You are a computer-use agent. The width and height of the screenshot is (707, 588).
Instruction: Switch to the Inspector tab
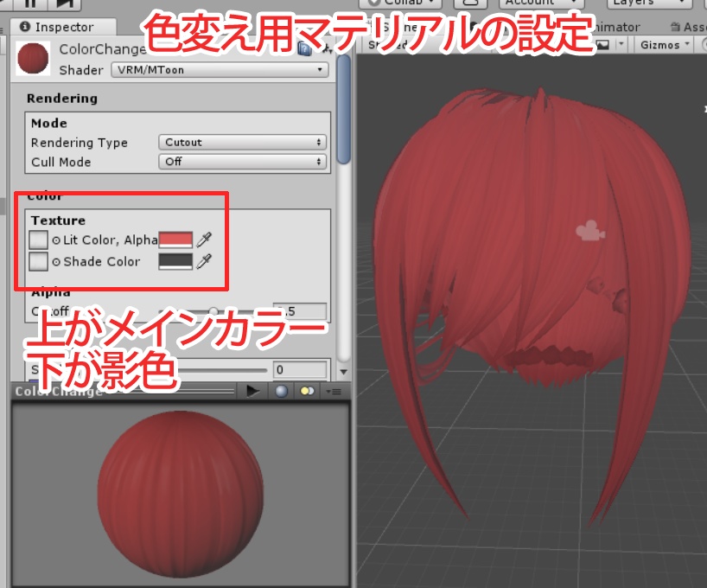point(63,27)
